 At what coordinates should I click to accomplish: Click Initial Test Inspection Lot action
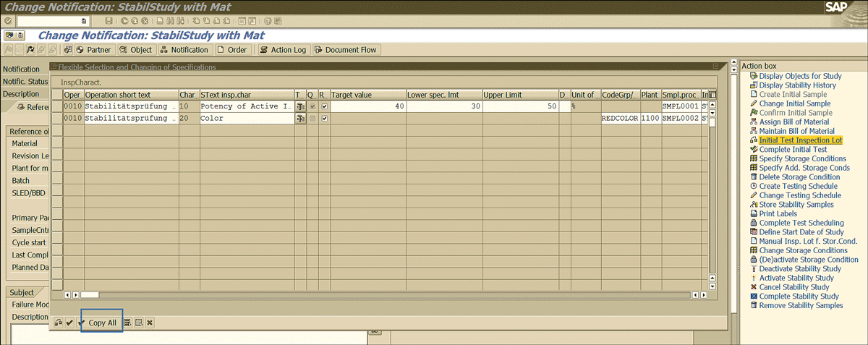(801, 140)
